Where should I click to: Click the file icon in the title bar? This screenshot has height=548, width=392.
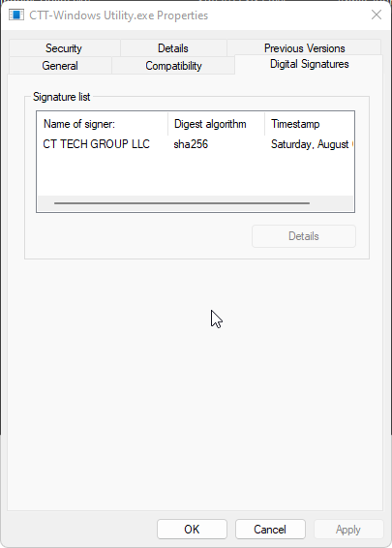pos(16,15)
